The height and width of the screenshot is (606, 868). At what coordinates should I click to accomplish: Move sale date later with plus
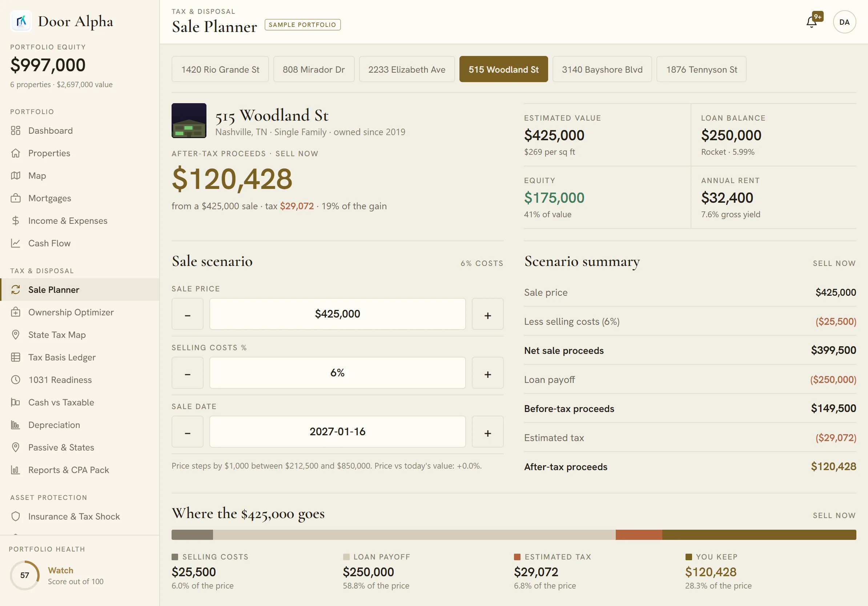(488, 432)
